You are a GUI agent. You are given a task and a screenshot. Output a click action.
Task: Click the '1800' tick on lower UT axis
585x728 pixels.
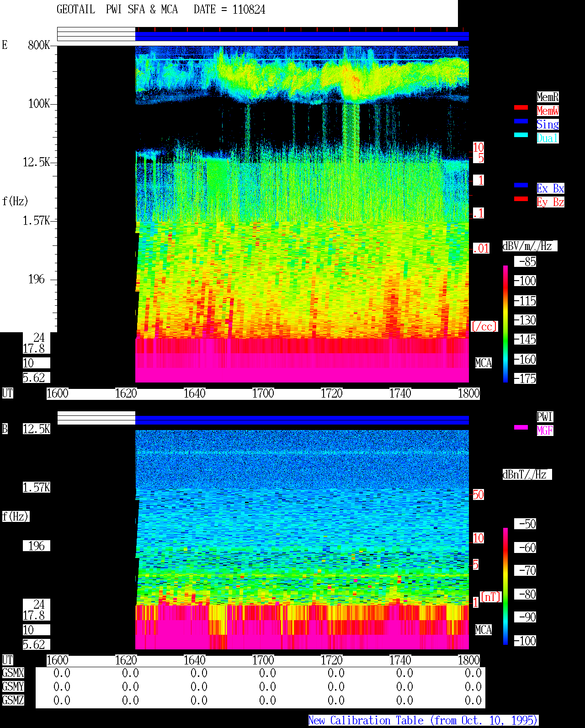click(469, 660)
